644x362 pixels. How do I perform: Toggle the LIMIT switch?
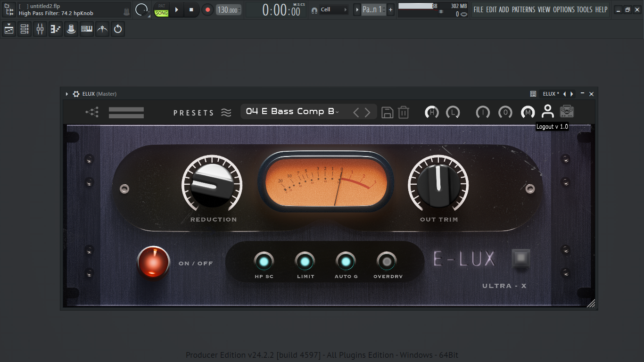tap(305, 261)
